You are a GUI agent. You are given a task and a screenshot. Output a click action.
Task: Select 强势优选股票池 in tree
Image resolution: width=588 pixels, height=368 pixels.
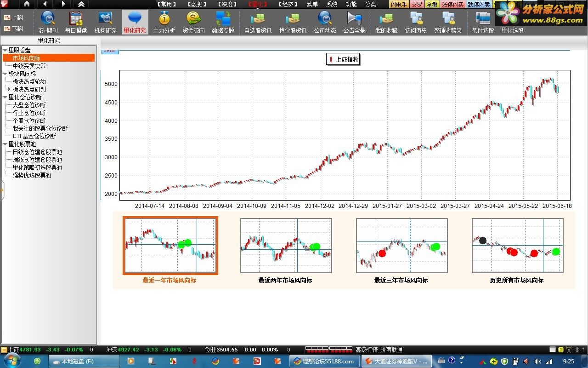pos(32,175)
